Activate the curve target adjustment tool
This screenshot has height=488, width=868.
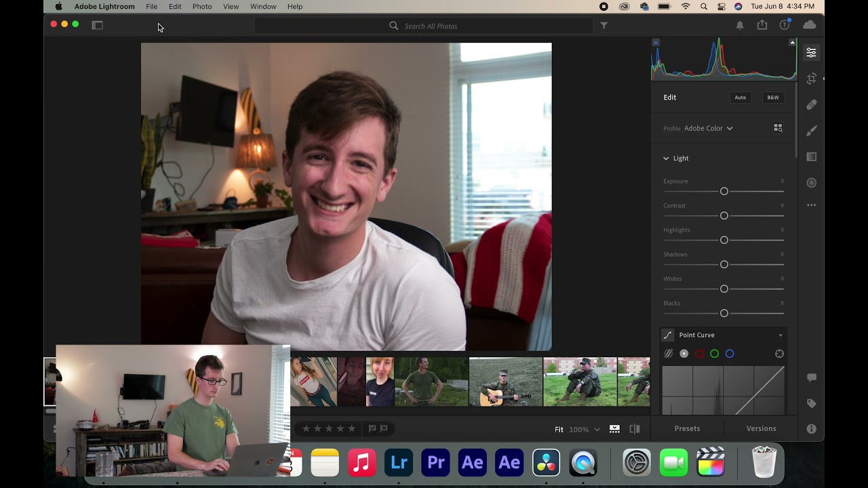tap(779, 354)
